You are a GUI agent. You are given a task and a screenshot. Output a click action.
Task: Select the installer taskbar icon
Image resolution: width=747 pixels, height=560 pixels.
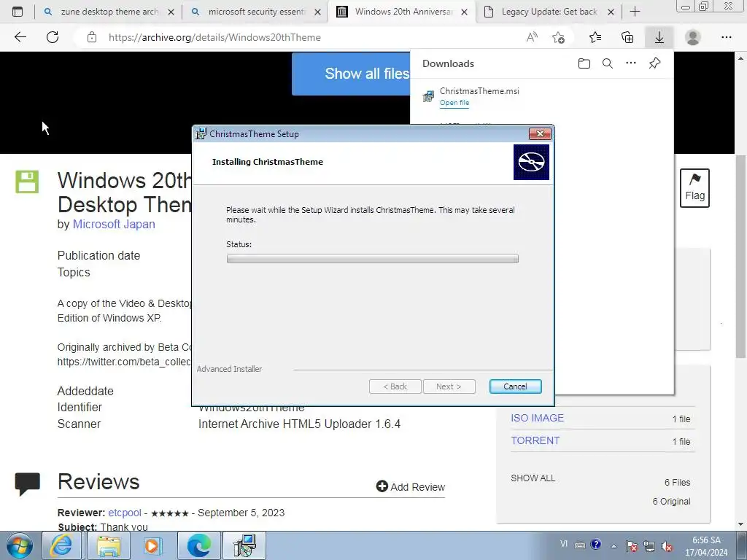point(244,545)
